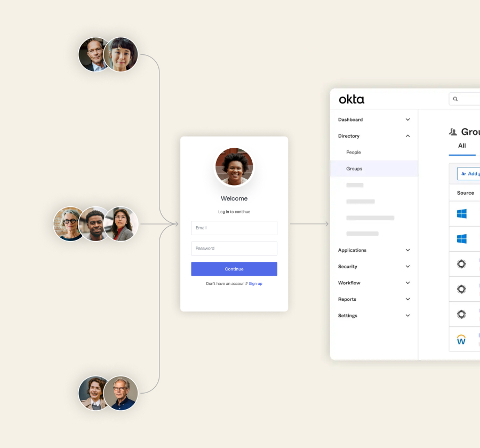Collapse the Directory section with its chevron

pyautogui.click(x=407, y=136)
